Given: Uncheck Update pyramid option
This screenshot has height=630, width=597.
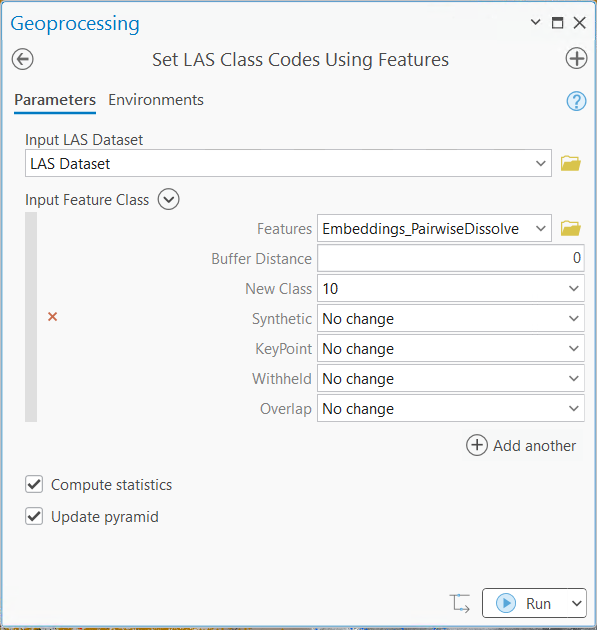Looking at the screenshot, I should (x=34, y=516).
